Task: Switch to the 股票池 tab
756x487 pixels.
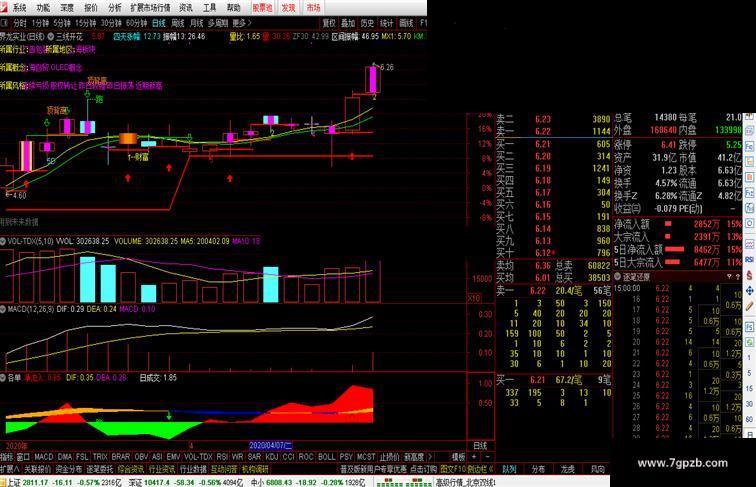Action: pyautogui.click(x=262, y=8)
